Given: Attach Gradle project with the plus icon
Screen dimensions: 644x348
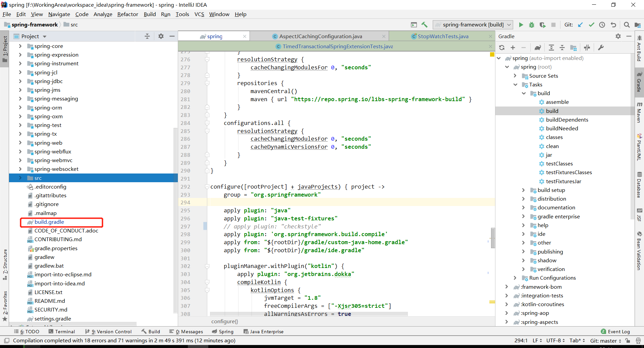Looking at the screenshot, I should click(x=513, y=48).
